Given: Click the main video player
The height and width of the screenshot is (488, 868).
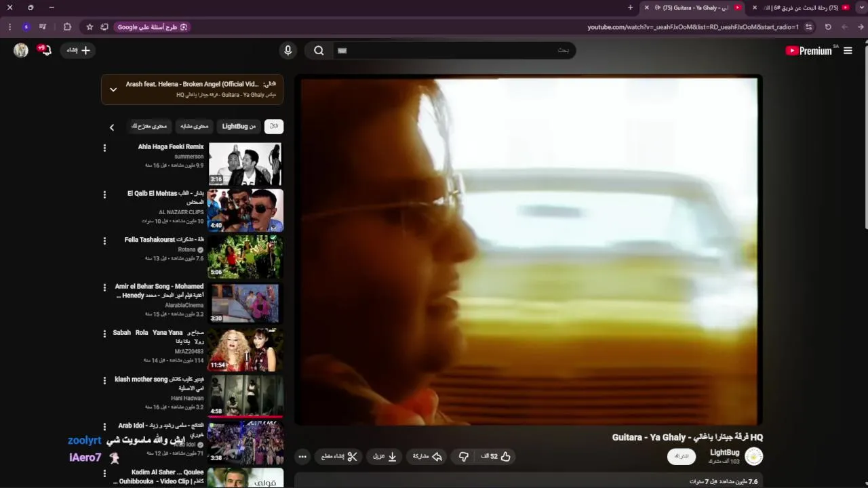Looking at the screenshot, I should point(529,251).
